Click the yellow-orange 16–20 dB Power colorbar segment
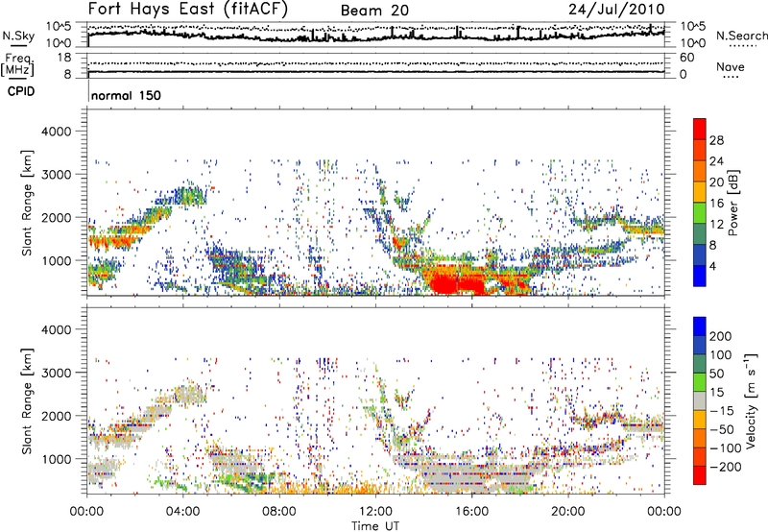The image size is (768, 532). click(x=700, y=193)
